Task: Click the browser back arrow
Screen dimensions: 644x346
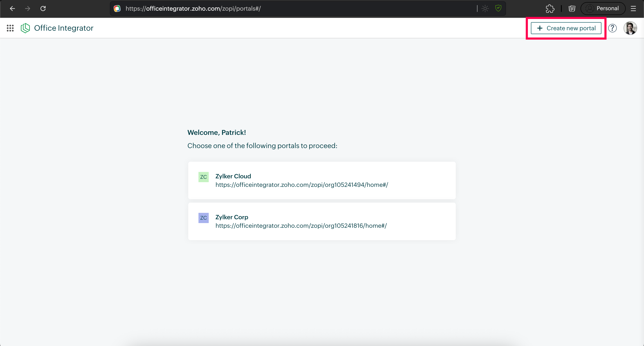Action: point(12,9)
